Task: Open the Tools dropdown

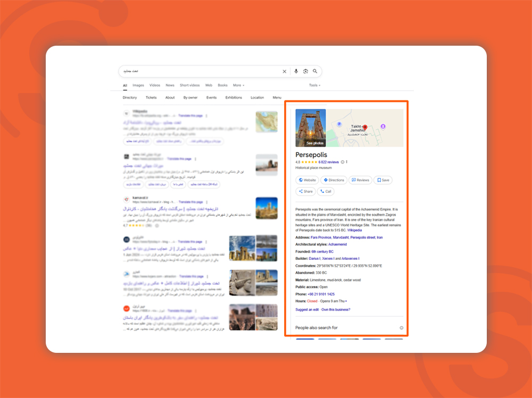Action: pos(314,86)
